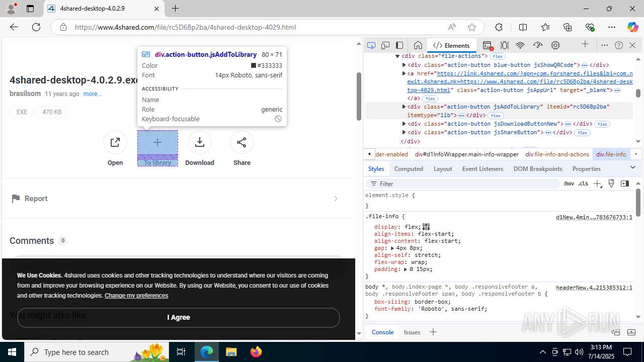
Task: Open Task View on the taskbar
Action: coord(181,352)
